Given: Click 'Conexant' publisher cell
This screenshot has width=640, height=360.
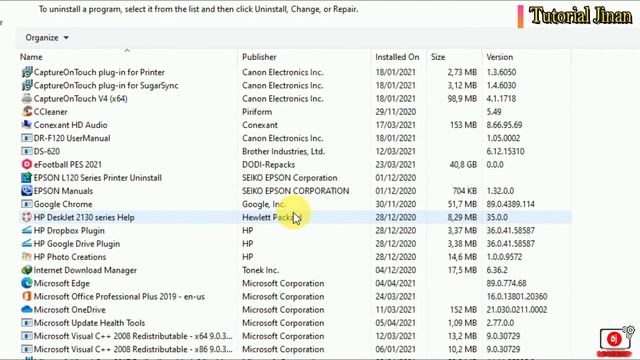Looking at the screenshot, I should 260,125.
